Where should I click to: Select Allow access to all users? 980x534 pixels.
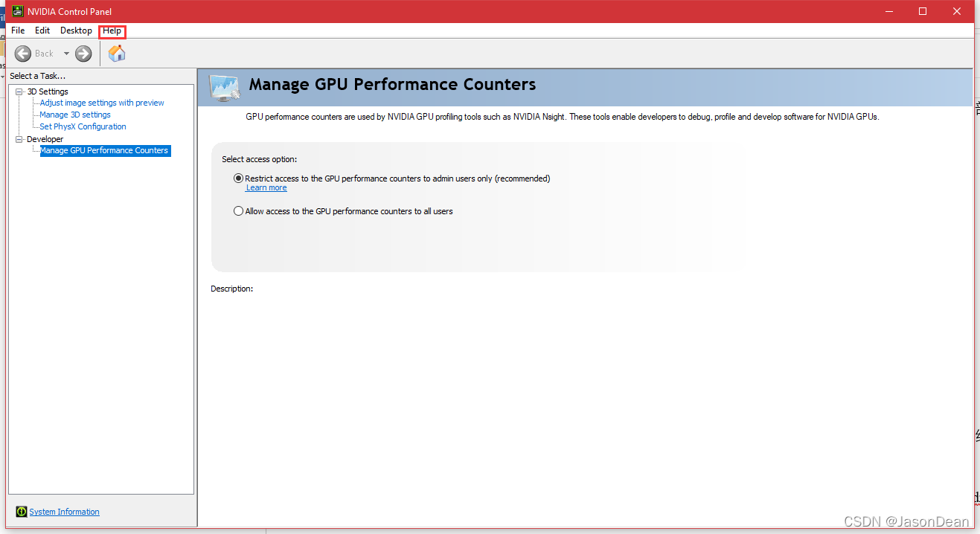tap(238, 211)
